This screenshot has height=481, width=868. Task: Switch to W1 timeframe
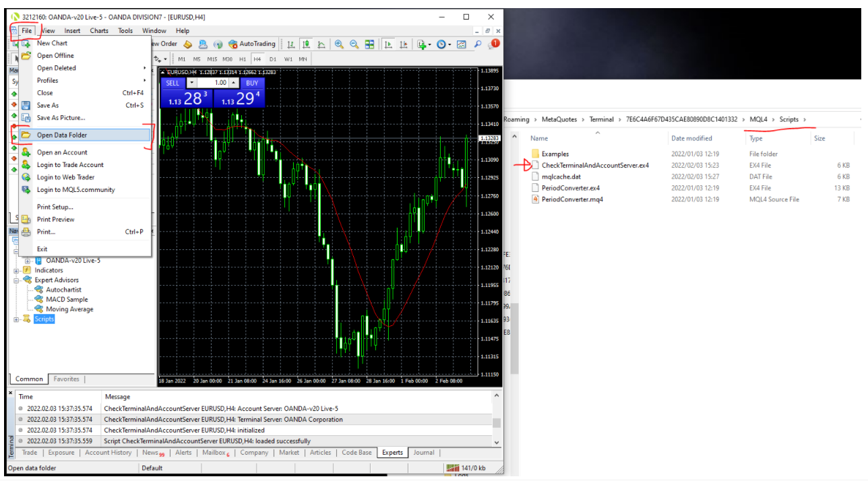pyautogui.click(x=288, y=59)
